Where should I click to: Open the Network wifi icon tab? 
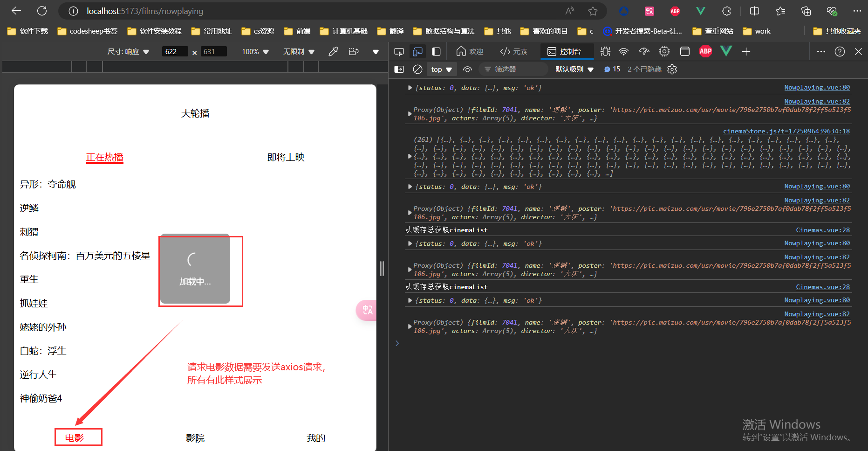point(624,51)
